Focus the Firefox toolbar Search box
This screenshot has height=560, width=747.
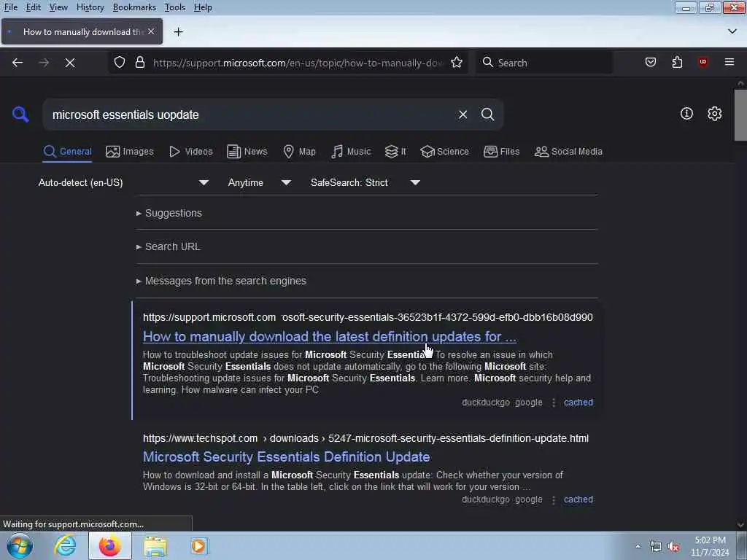tap(544, 63)
